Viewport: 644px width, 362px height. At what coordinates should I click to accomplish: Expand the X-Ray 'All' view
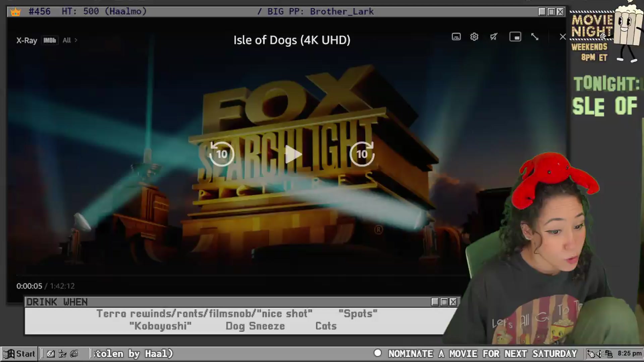(x=70, y=40)
